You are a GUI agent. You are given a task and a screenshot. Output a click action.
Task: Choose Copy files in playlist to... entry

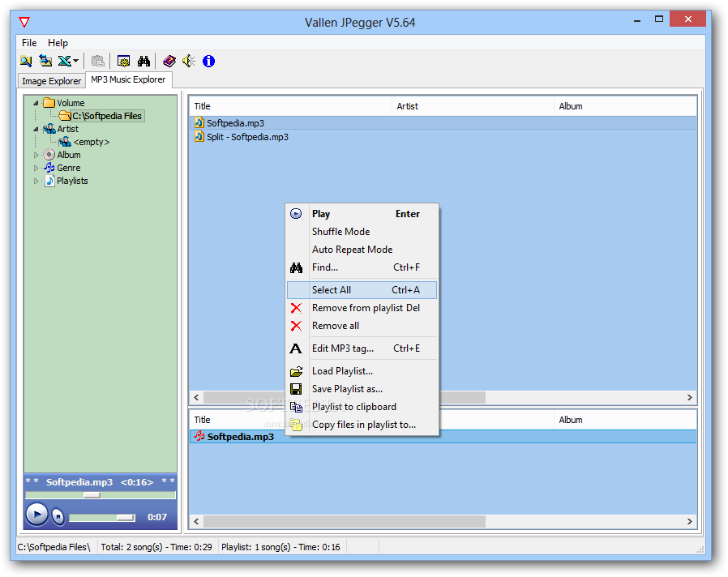point(362,425)
